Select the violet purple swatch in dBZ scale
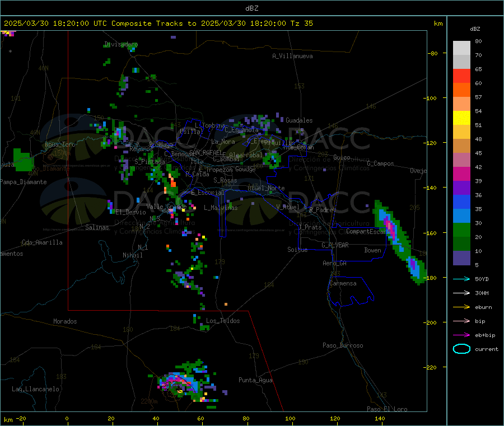The image size is (504, 426). pos(461,188)
